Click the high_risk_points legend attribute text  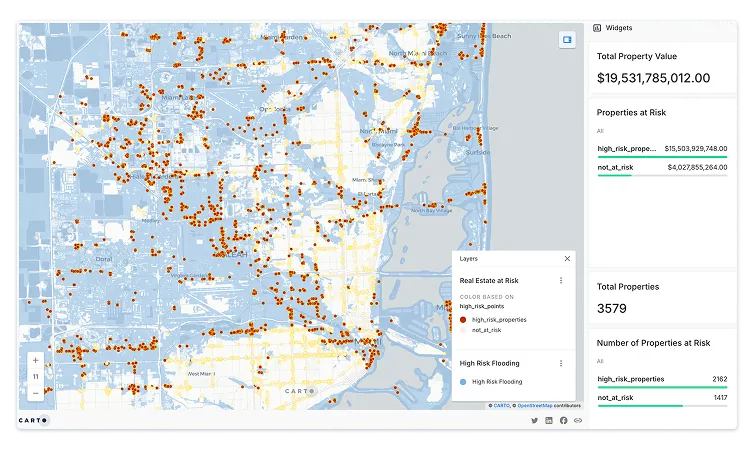point(482,306)
